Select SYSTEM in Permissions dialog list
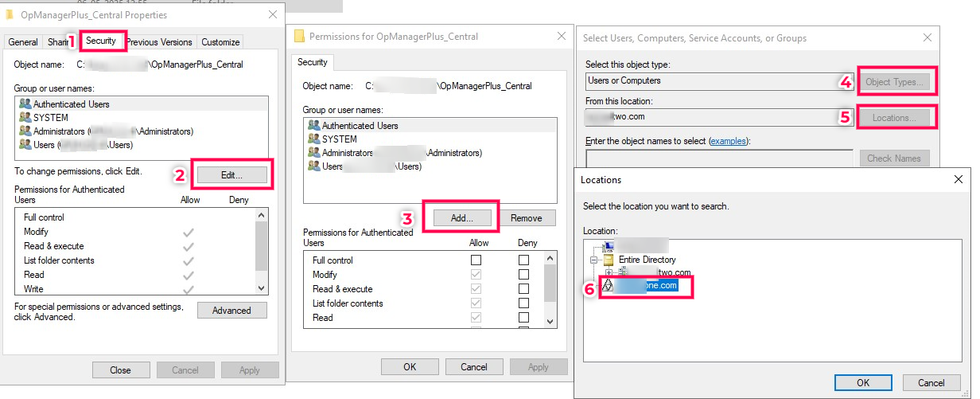The width and height of the screenshot is (980, 399). click(430, 139)
